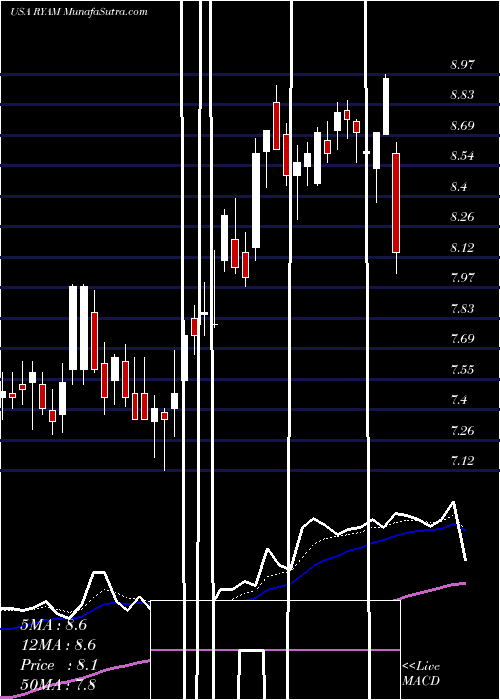Click the USA RYAM MunafaSutra.com title text
The image size is (500, 700).
click(79, 12)
